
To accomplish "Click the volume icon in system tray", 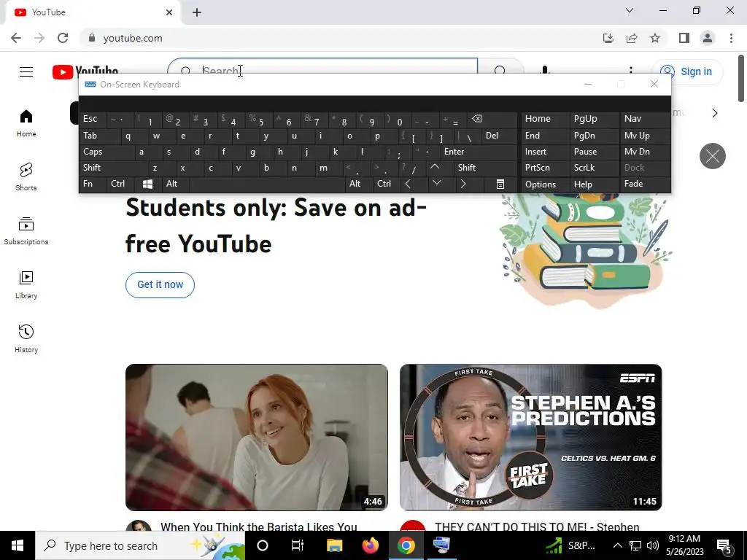I will click(x=653, y=545).
